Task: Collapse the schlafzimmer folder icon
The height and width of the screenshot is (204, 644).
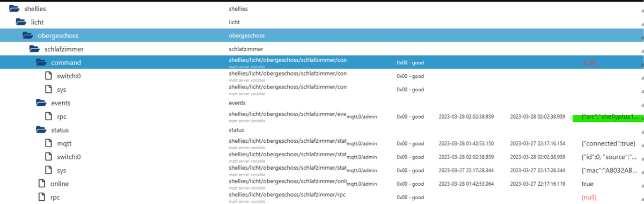Action: tap(34, 49)
